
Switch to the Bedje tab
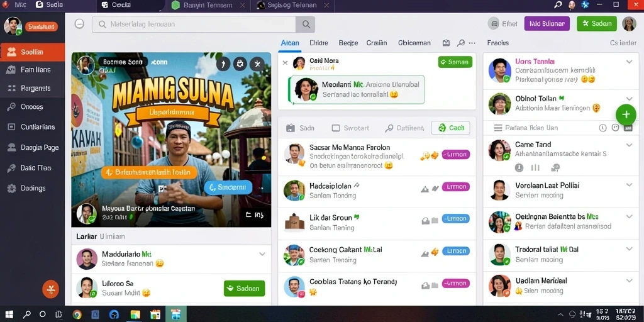point(348,43)
